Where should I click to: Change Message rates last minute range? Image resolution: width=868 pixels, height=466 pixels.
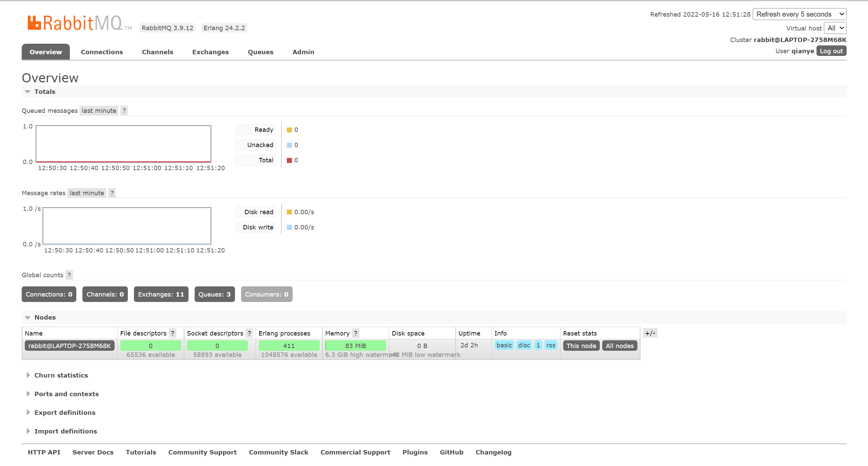tap(87, 193)
